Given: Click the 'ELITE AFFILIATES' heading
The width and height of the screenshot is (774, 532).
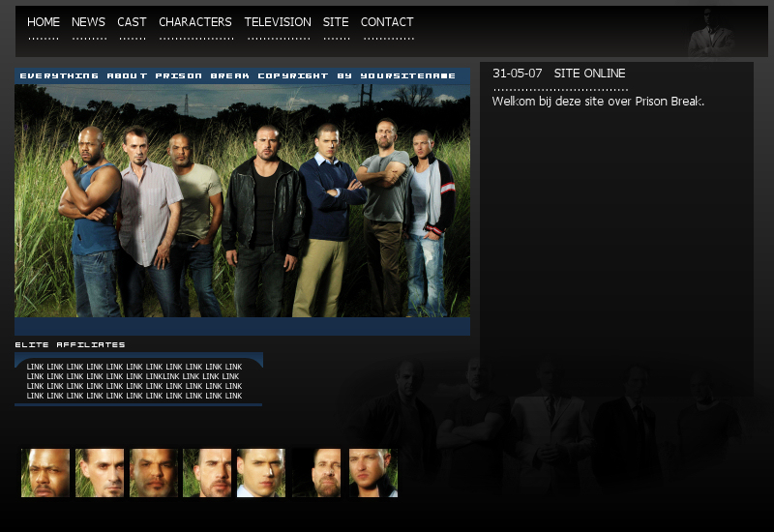Looking at the screenshot, I should pyautogui.click(x=70, y=344).
